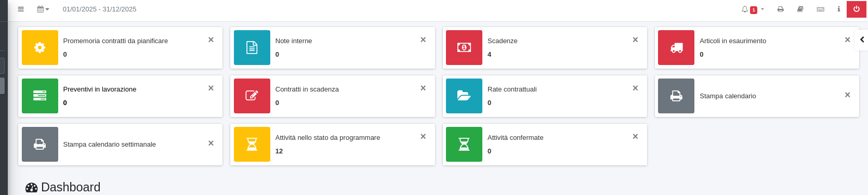Click the Stampa calendario link
Image resolution: width=868 pixels, height=195 pixels.
coord(728,96)
